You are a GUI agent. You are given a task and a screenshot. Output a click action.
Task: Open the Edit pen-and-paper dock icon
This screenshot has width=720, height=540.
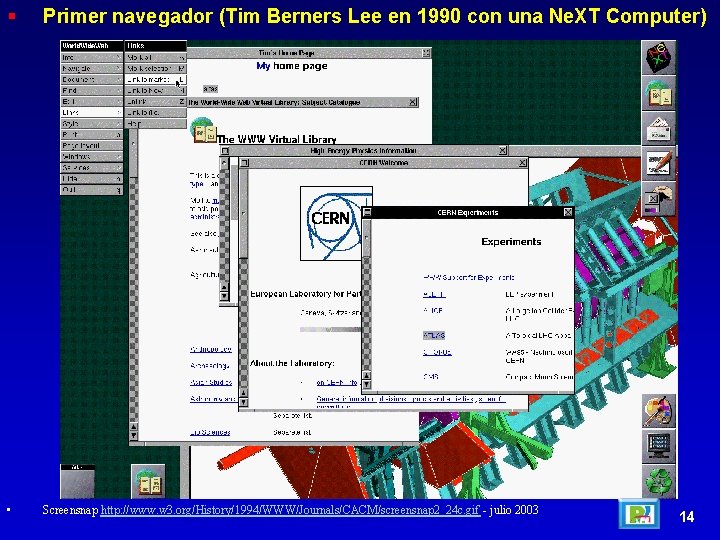click(x=658, y=164)
